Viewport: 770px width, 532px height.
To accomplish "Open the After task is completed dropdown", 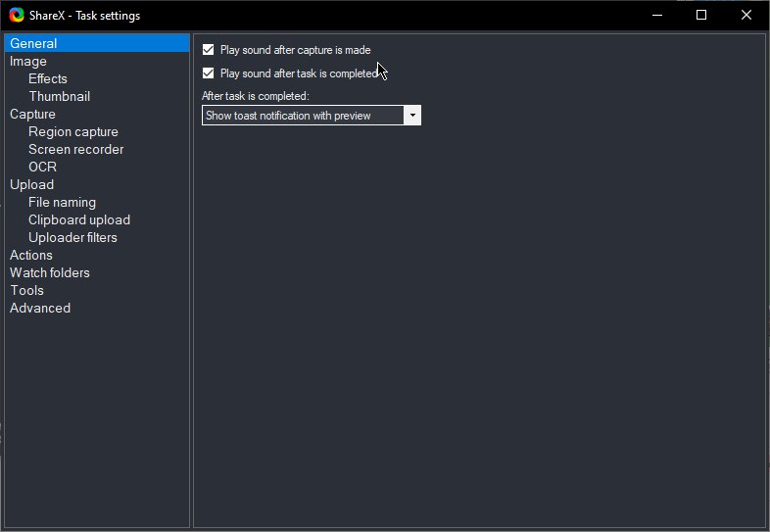I will click(x=312, y=116).
